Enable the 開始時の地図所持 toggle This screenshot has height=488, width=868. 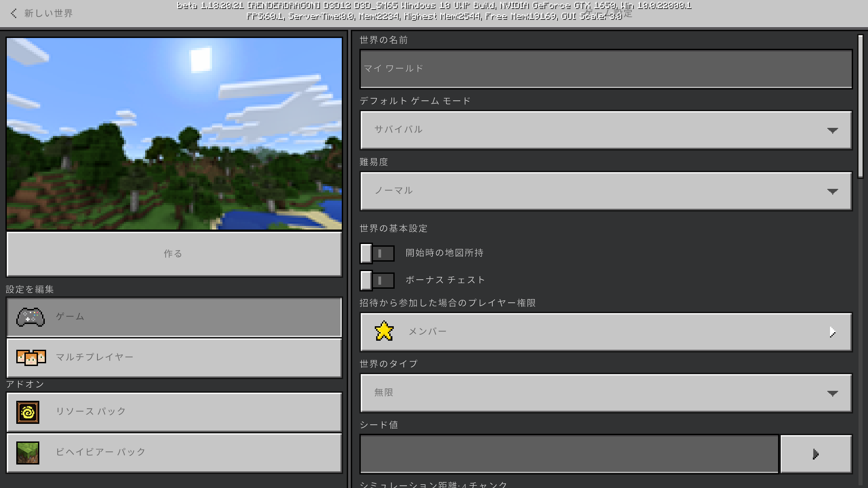377,253
